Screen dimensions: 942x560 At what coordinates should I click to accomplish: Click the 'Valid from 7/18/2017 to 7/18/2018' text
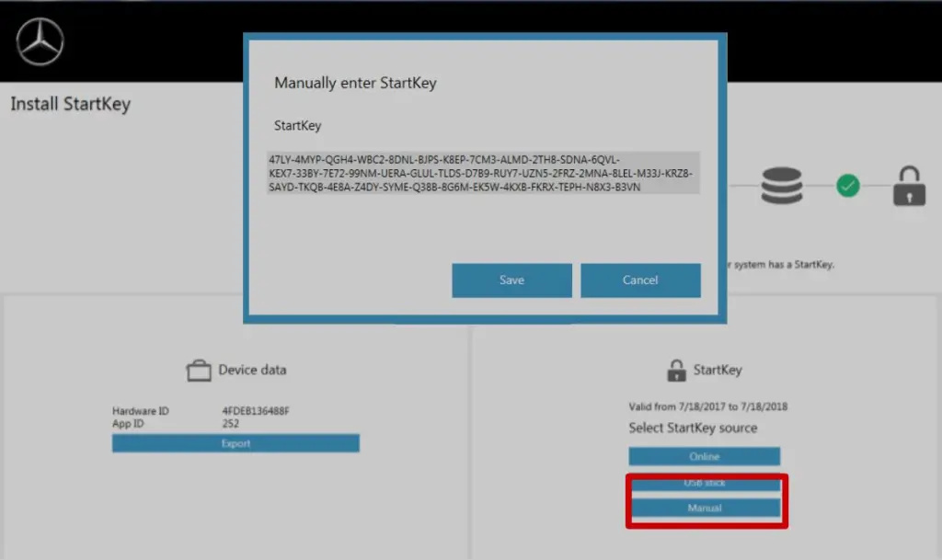707,407
